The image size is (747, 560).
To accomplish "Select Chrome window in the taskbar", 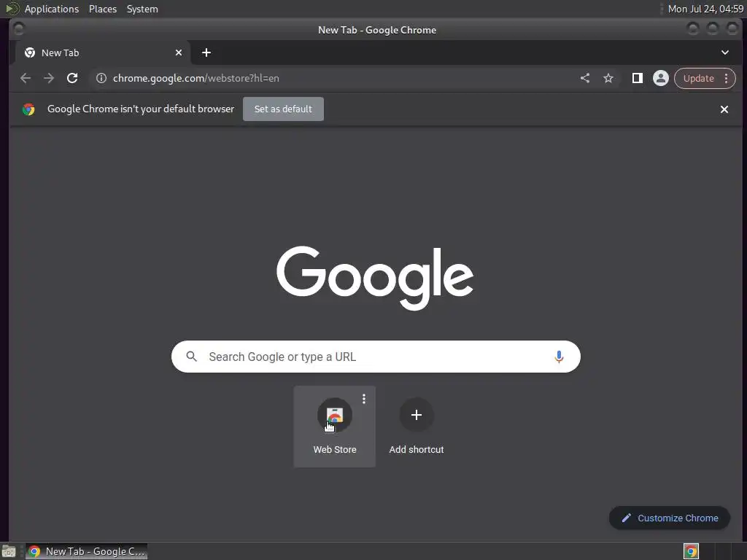I will 86,551.
